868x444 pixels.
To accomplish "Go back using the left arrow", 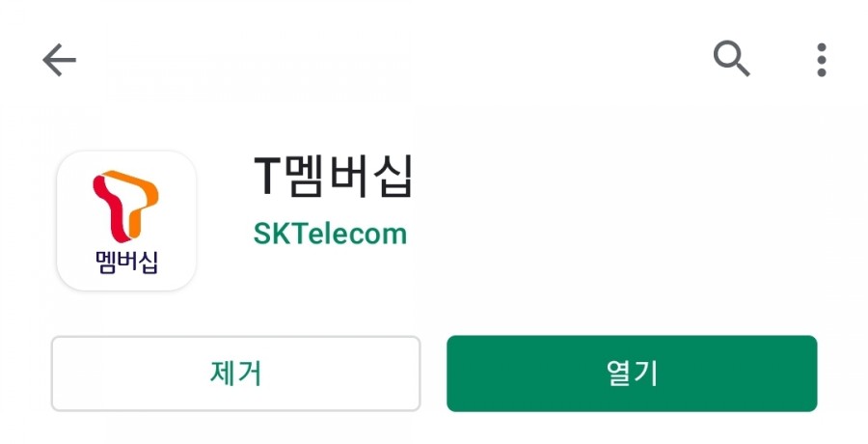I will point(59,60).
